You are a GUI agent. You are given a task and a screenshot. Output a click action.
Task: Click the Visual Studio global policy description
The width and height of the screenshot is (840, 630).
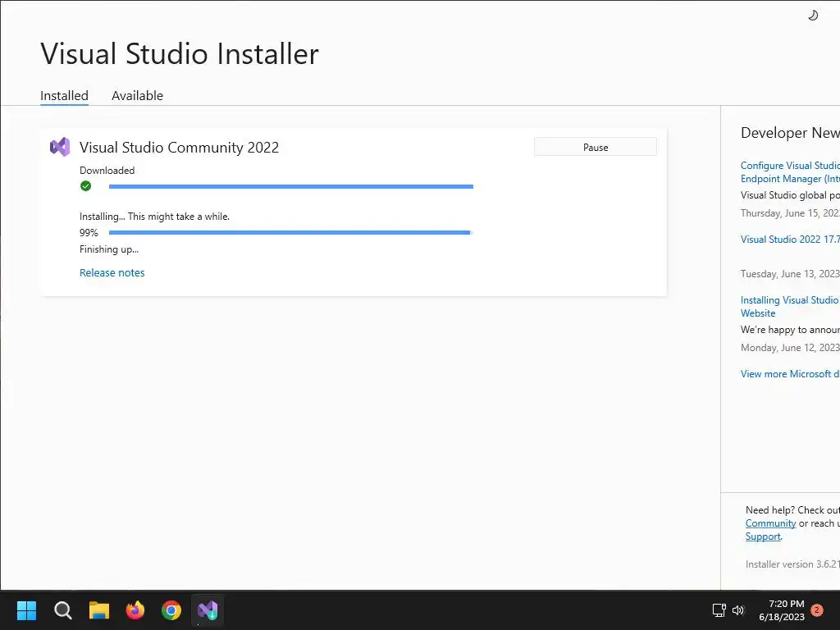coord(790,195)
